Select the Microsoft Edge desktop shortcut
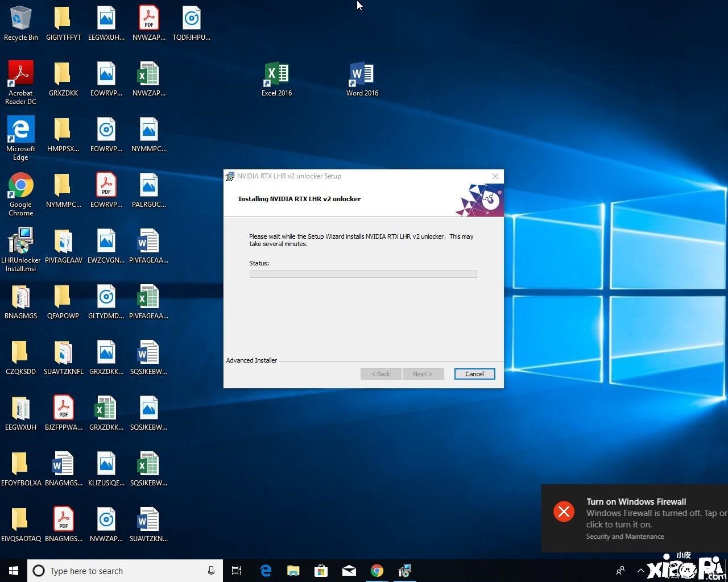The height and width of the screenshot is (582, 728). click(21, 139)
